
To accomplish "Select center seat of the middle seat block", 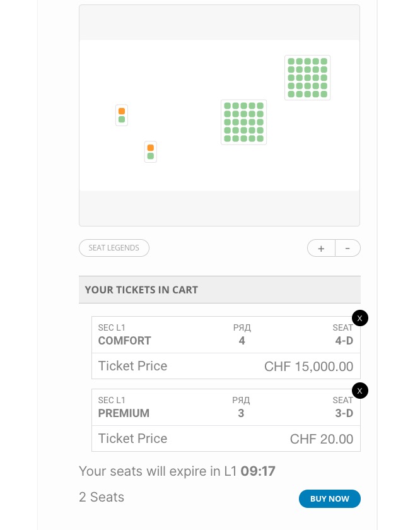I will click(x=243, y=122).
